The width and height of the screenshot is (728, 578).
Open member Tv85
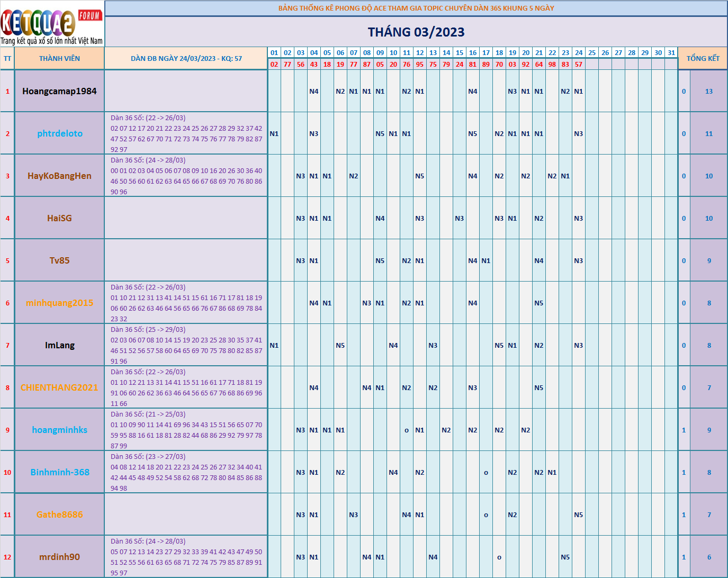59,260
